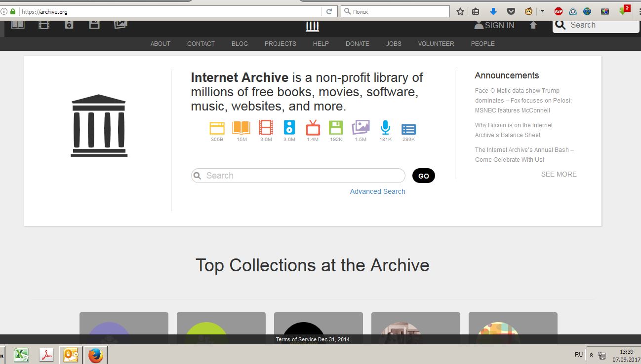This screenshot has height=364, width=641.
Task: Open Excel from the taskbar
Action: coord(21,355)
